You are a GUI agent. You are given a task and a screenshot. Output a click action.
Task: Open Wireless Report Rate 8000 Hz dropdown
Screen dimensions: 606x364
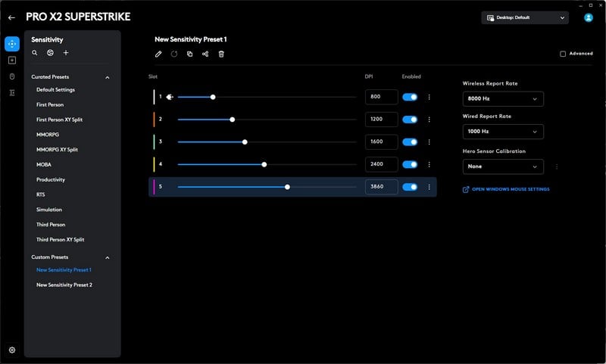coord(503,99)
